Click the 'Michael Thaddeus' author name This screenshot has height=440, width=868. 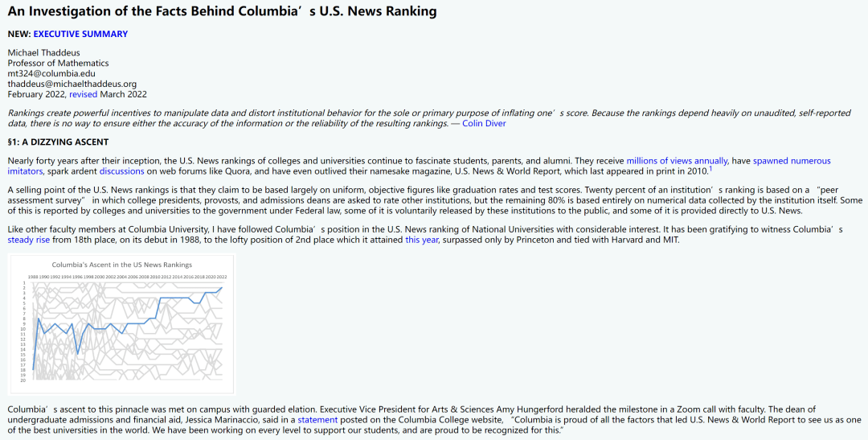pos(43,52)
